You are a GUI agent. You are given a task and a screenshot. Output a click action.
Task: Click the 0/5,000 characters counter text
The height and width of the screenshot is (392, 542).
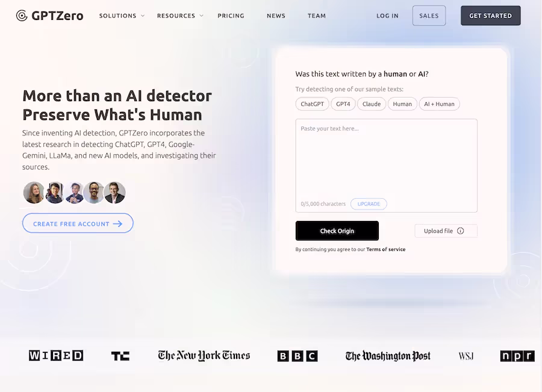pos(323,204)
